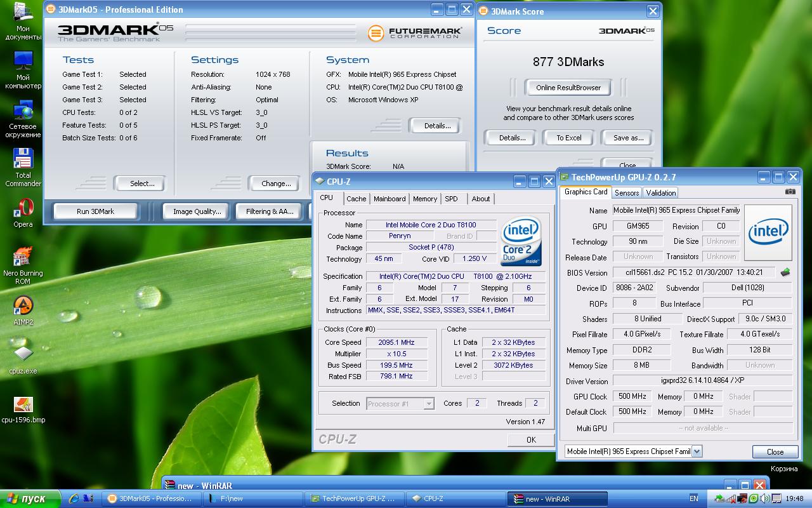The height and width of the screenshot is (508, 812).
Task: Click the Run 3DMark button
Action: tap(95, 211)
